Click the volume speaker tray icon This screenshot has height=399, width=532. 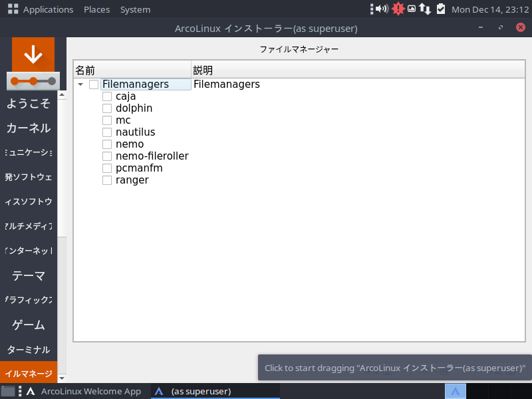(382, 9)
